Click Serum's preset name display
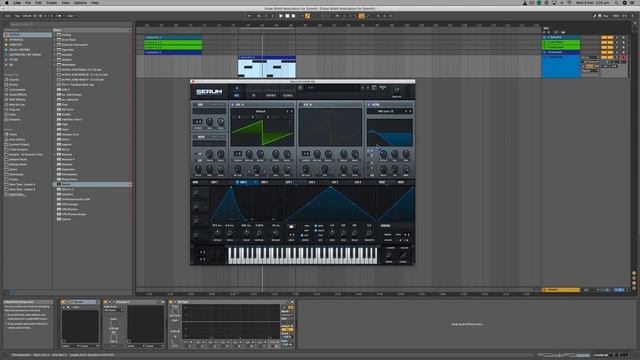The width and height of the screenshot is (640, 360). pos(331,88)
